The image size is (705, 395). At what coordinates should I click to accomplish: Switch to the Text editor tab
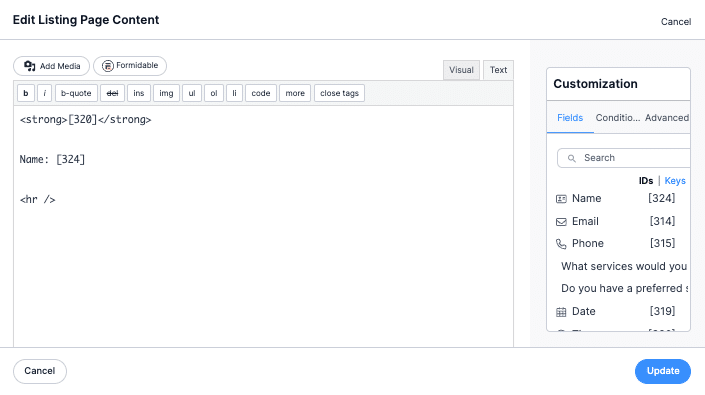click(498, 70)
